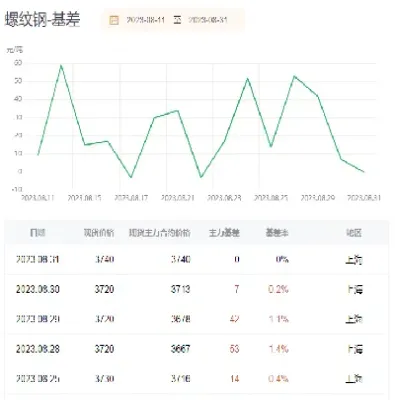Click the 2023.08.21 x-axis label
This screenshot has width=395, height=400.
click(177, 198)
